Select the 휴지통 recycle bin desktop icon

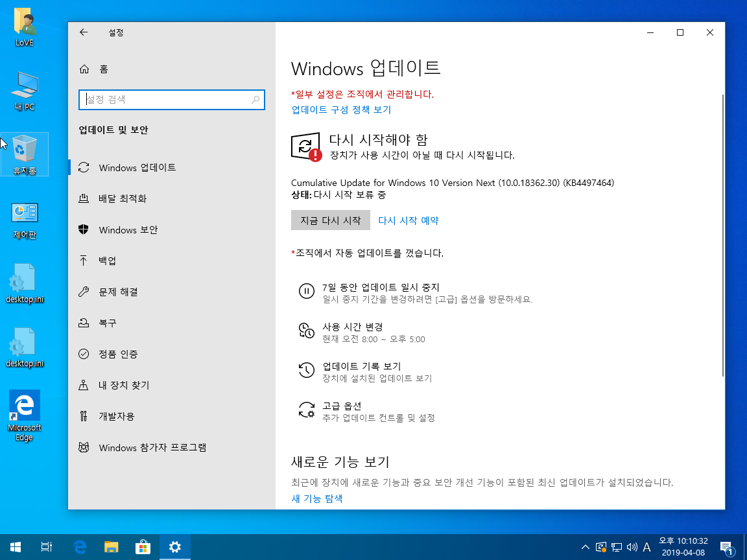24,154
